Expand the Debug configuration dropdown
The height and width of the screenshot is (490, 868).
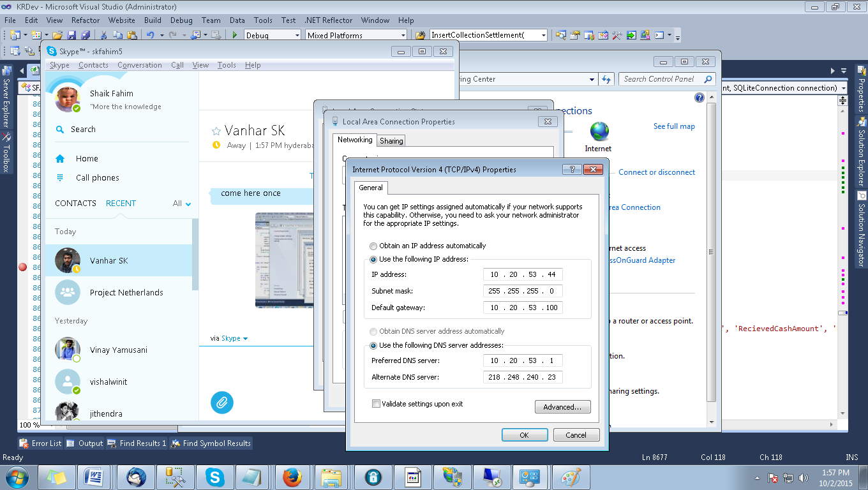click(x=296, y=35)
